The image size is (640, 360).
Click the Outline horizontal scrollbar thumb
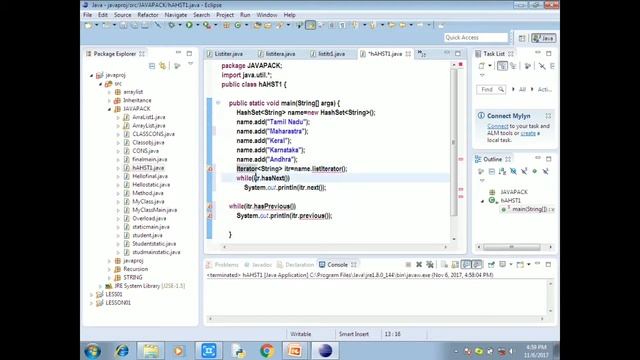coord(512,247)
